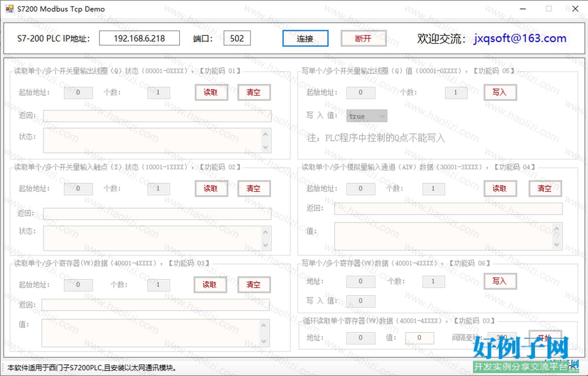The width and height of the screenshot is (588, 376).
Task: Click the scroll up arrow of function code 04 value box
Action: pyautogui.click(x=557, y=229)
